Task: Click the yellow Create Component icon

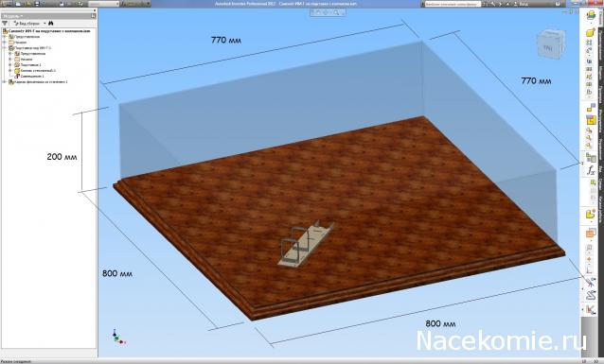Action: pyautogui.click(x=591, y=33)
